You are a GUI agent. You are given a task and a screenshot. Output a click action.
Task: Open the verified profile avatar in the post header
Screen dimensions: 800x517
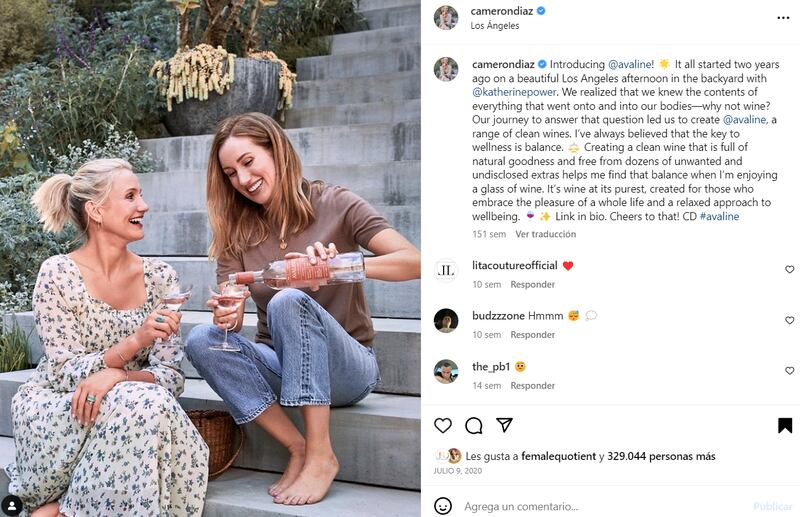tap(446, 17)
